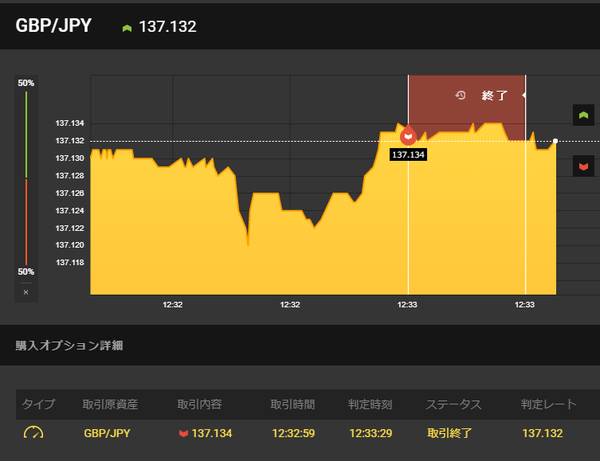600x461 pixels.
Task: Click the history clock icon beside 終了
Action: click(x=460, y=95)
